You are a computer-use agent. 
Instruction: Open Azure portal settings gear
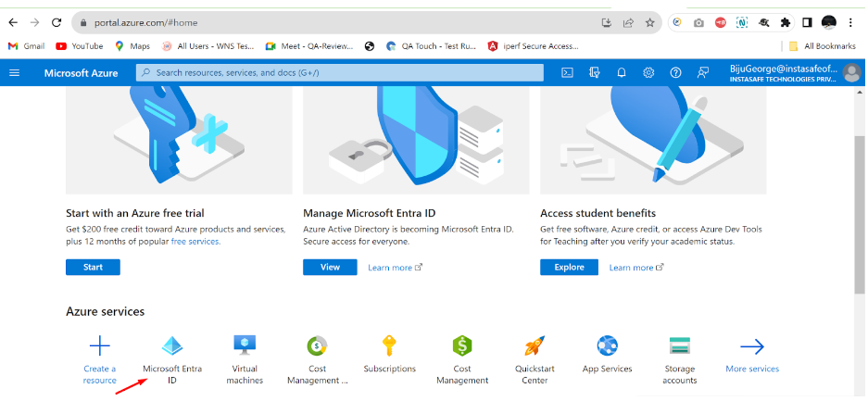click(x=648, y=72)
